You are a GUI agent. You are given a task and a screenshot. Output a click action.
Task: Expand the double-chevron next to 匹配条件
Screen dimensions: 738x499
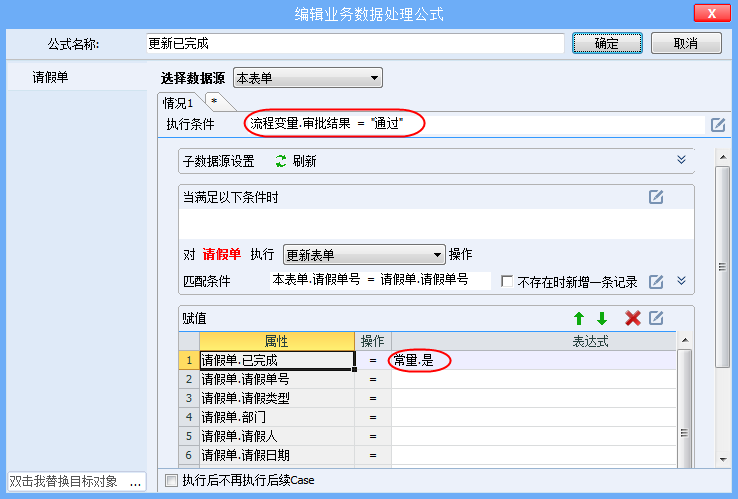[x=681, y=281]
